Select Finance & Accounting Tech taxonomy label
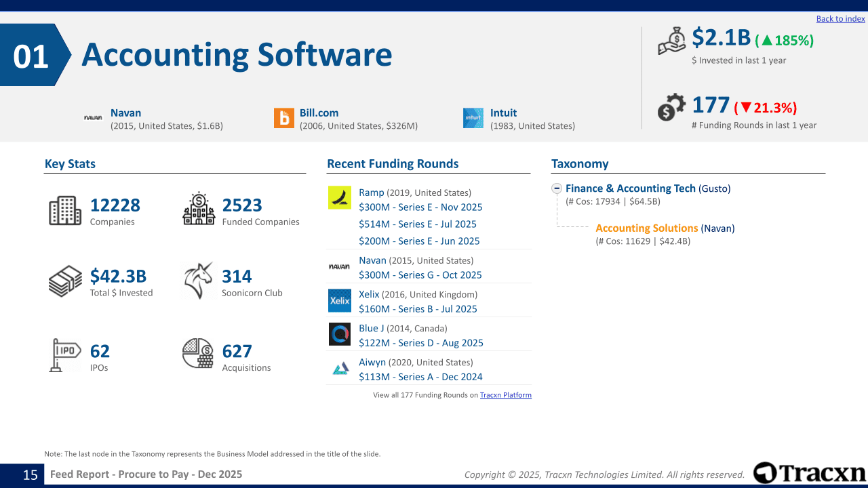The height and width of the screenshot is (488, 868). [x=631, y=188]
